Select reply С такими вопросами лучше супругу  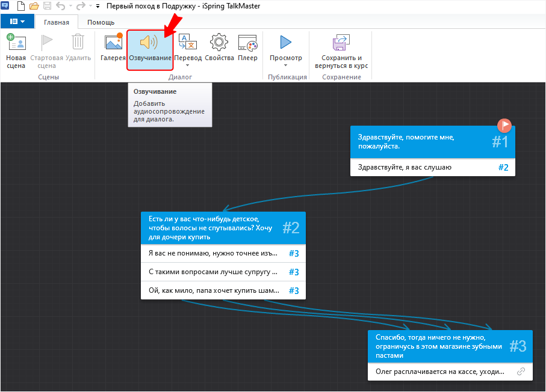coord(223,272)
